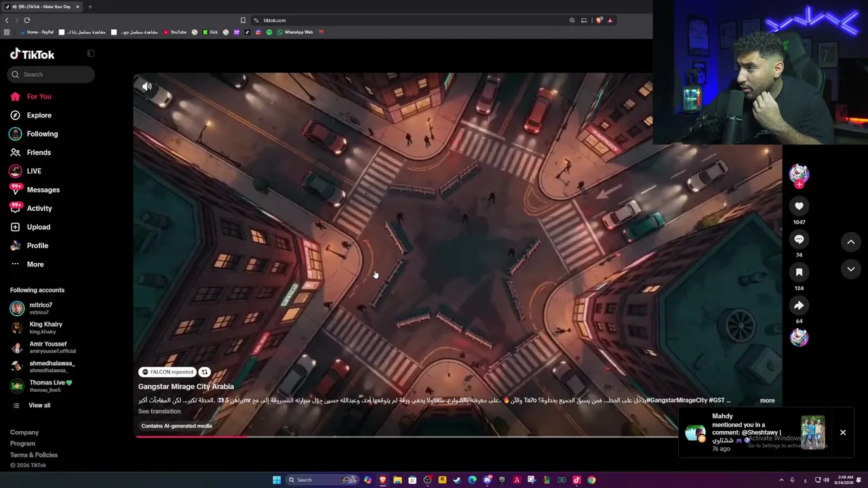Screen dimensions: 868x488
Task: Follow the creator via the plus badge
Action: click(x=799, y=184)
